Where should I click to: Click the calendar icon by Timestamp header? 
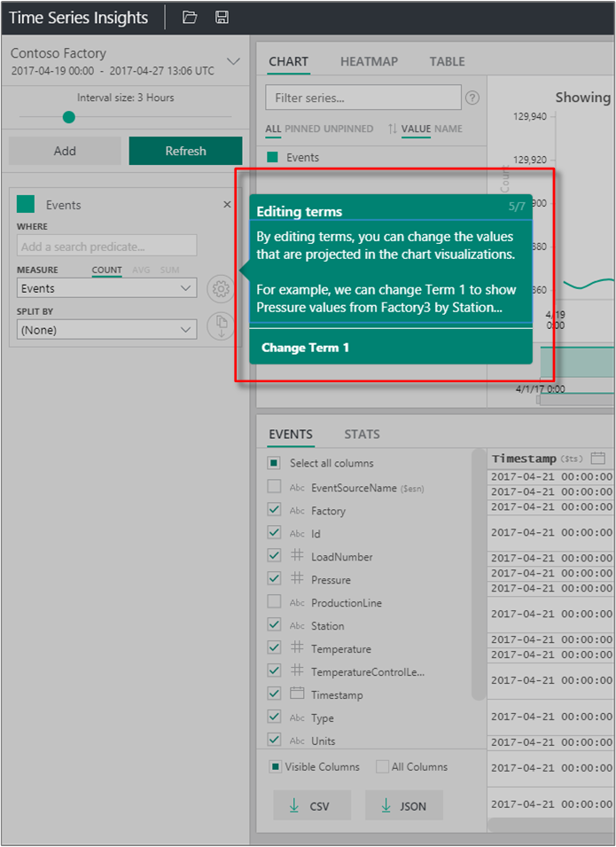(x=597, y=458)
